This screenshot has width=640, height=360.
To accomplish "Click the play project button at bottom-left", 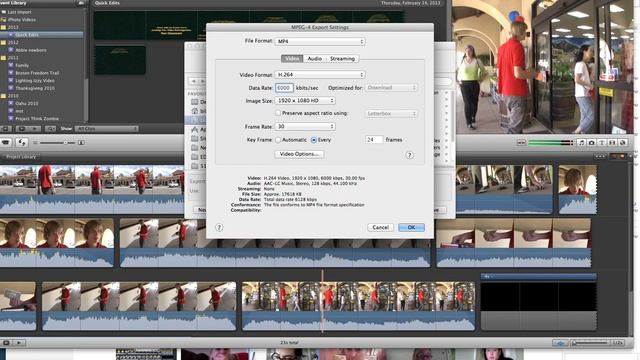I will coord(19,343).
